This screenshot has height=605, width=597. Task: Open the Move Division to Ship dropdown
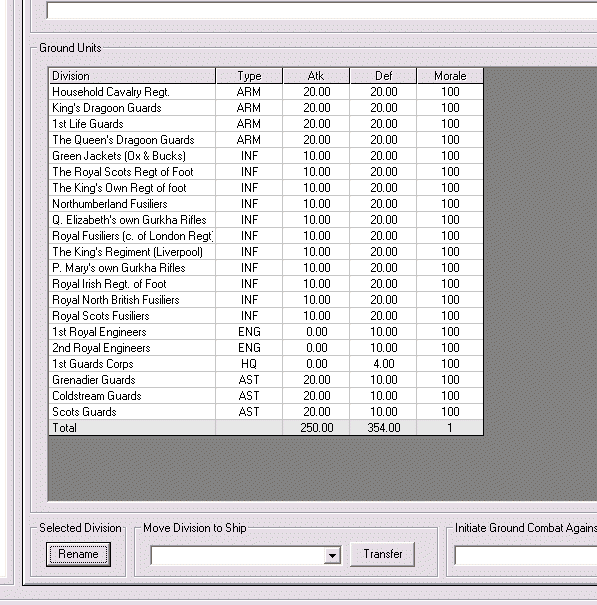332,556
